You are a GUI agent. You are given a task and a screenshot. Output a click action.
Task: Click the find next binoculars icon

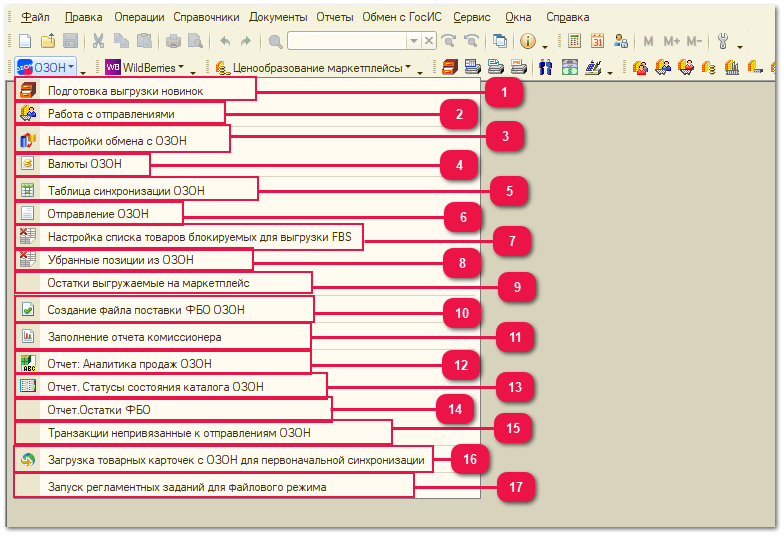click(449, 42)
